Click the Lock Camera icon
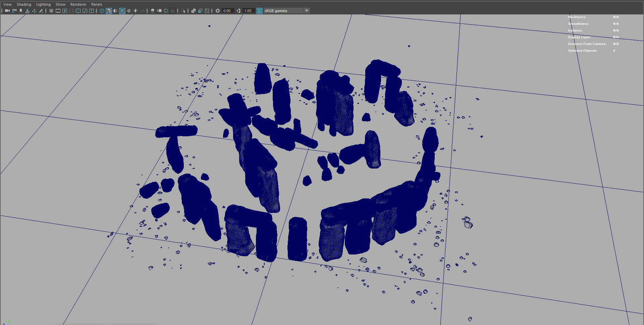The height and width of the screenshot is (325, 644). [14, 11]
